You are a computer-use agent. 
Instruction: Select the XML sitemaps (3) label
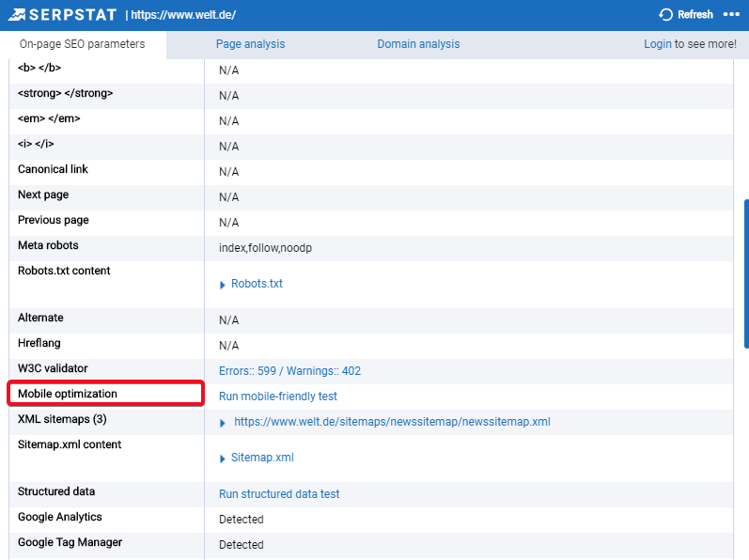click(x=62, y=419)
